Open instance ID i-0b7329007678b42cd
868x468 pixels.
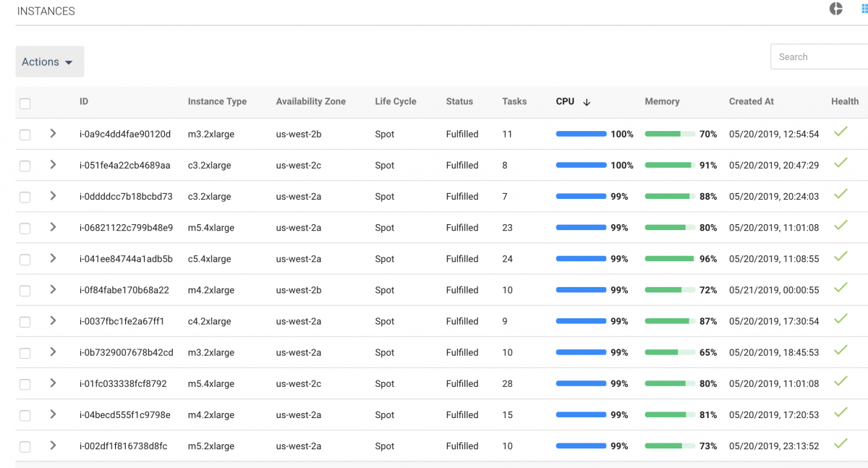(x=126, y=353)
